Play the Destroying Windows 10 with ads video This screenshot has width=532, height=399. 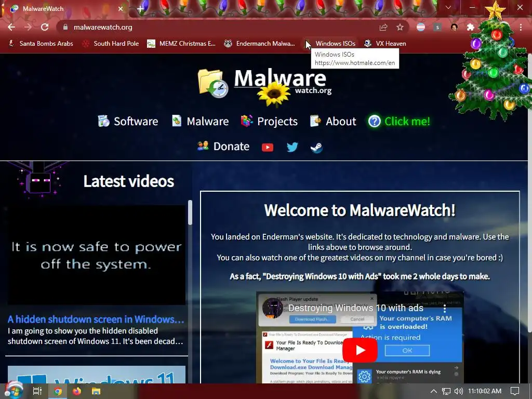pyautogui.click(x=360, y=350)
